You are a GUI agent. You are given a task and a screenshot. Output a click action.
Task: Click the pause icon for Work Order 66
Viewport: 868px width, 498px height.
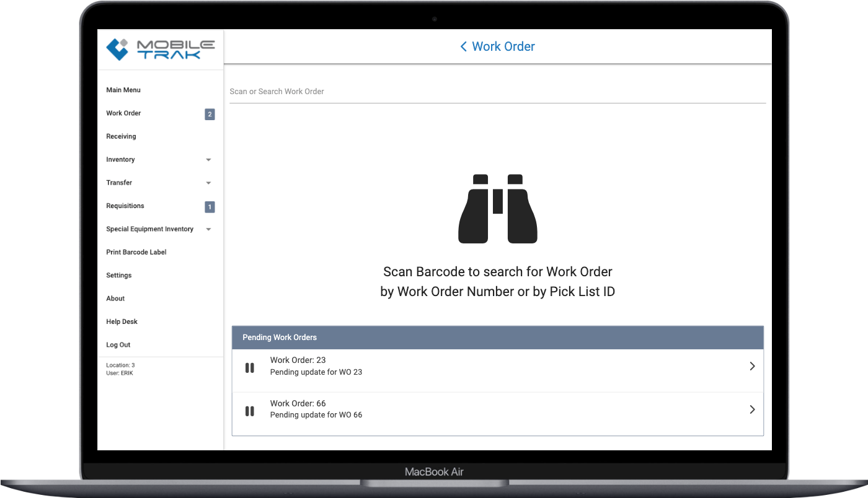(x=250, y=411)
